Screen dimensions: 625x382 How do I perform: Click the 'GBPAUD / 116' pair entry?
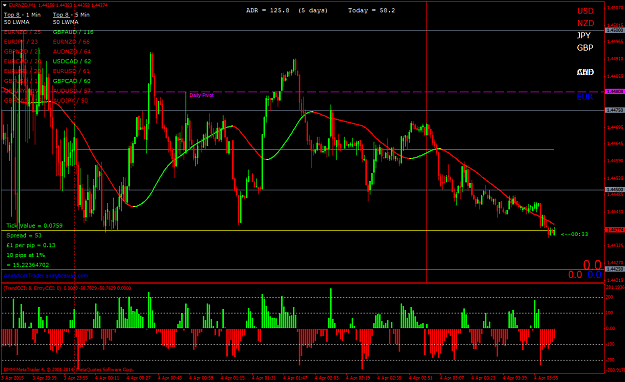coord(73,32)
